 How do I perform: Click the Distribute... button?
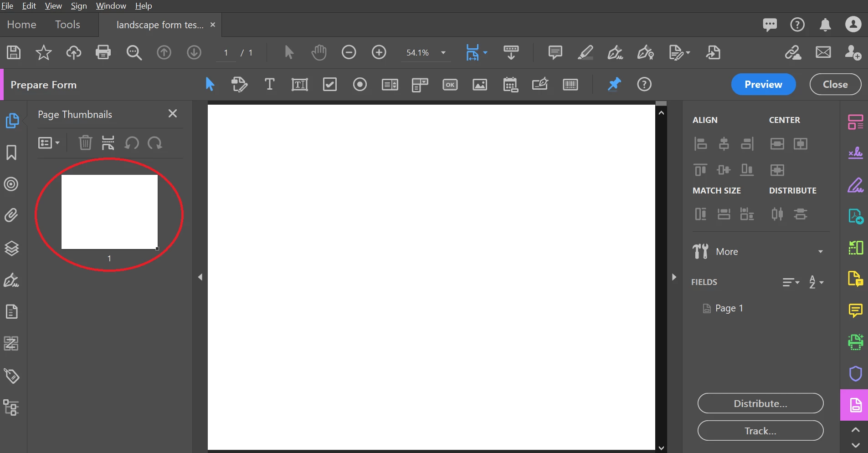coord(760,403)
